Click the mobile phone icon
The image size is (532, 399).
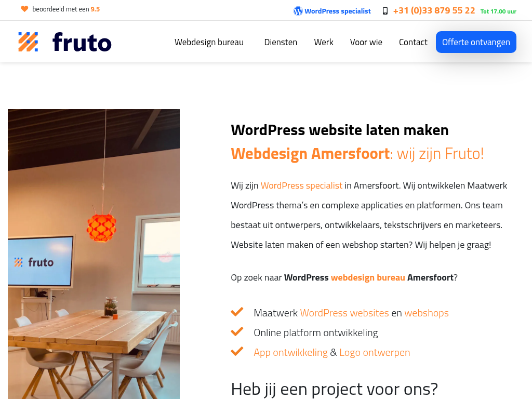coord(385,11)
